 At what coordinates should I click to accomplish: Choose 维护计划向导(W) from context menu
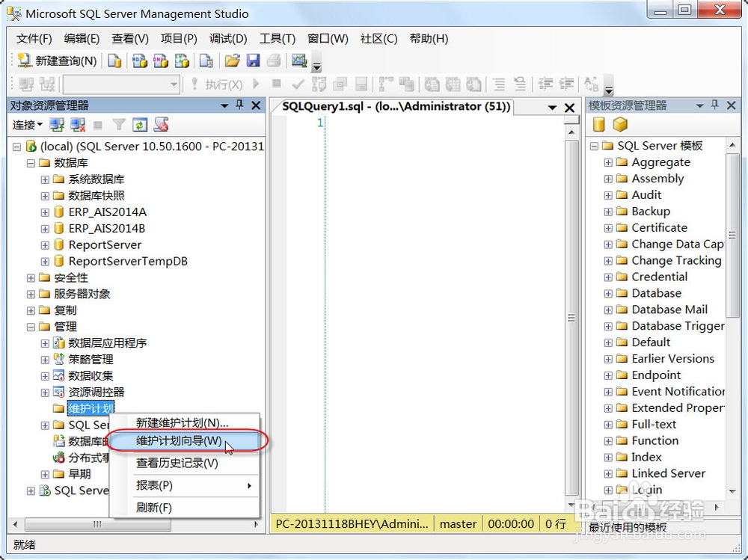184,441
